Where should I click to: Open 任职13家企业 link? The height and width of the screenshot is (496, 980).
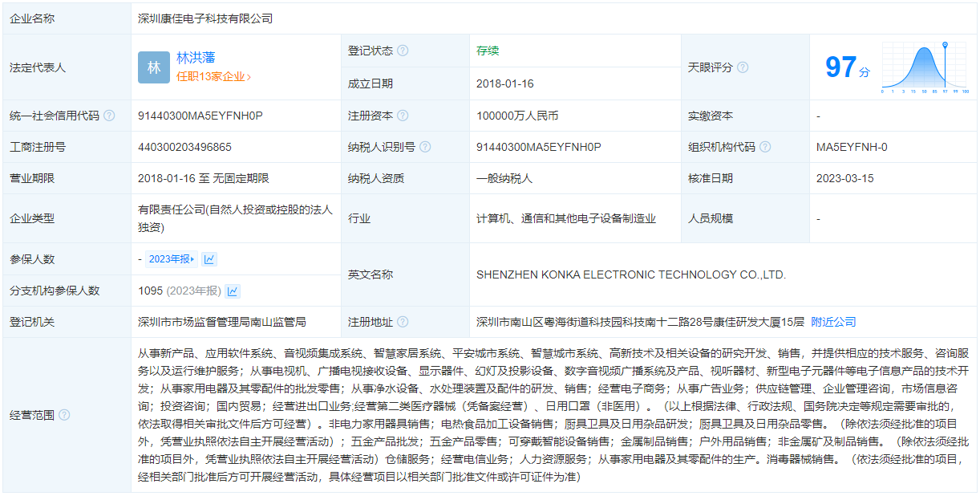(x=213, y=77)
